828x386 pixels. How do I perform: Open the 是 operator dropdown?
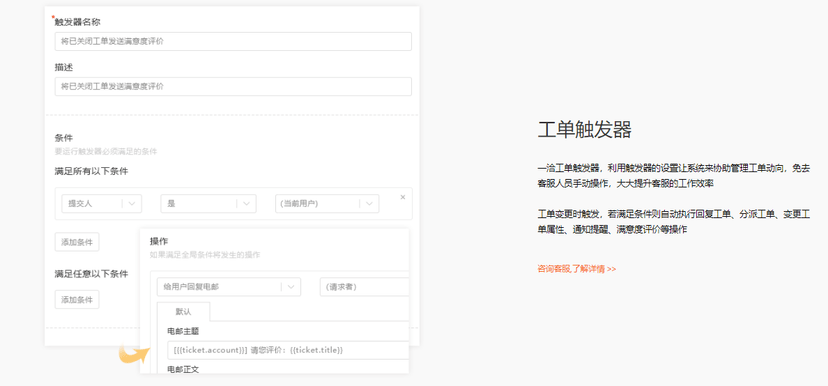tap(209, 203)
